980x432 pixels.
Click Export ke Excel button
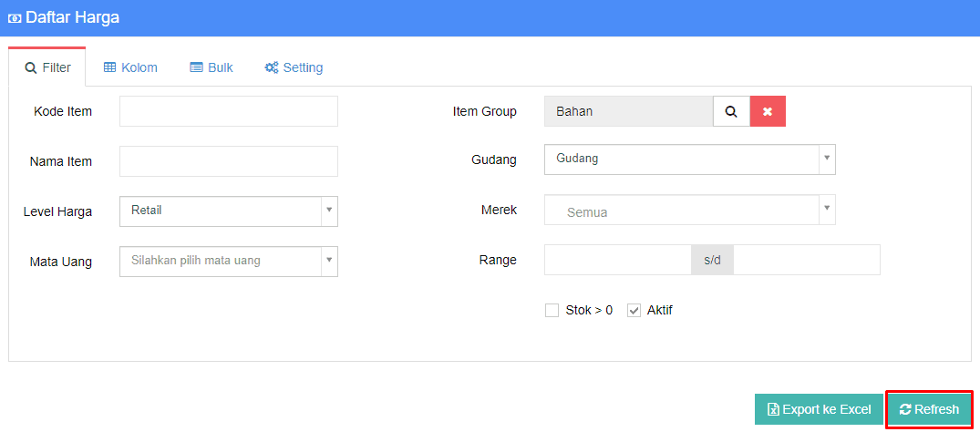819,409
